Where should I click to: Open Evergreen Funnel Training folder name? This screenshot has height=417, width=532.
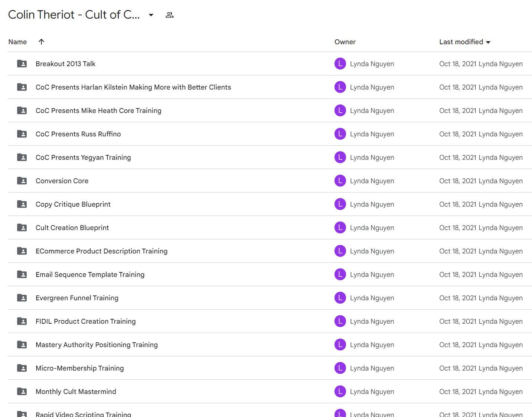click(x=77, y=298)
